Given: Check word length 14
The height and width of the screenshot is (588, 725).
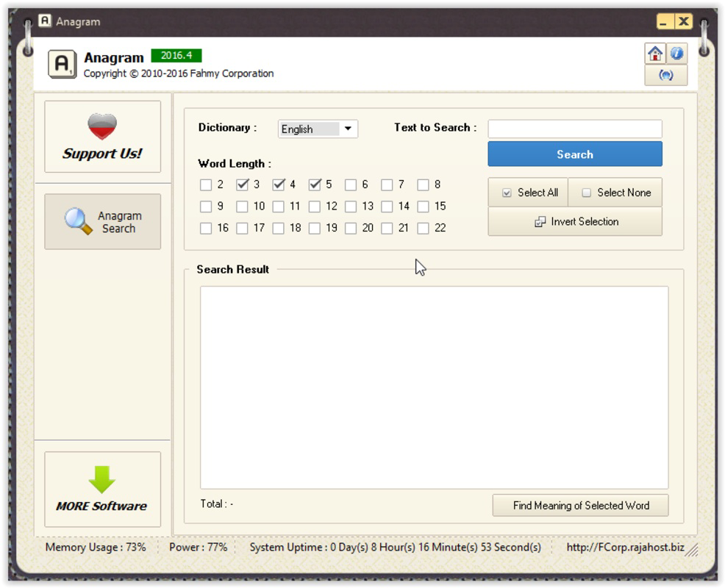Looking at the screenshot, I should (387, 207).
